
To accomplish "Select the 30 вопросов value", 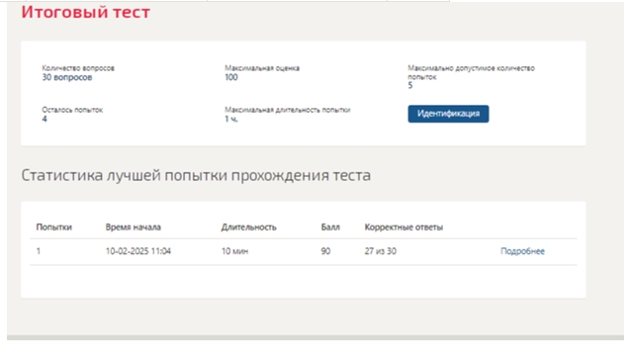I will [67, 77].
